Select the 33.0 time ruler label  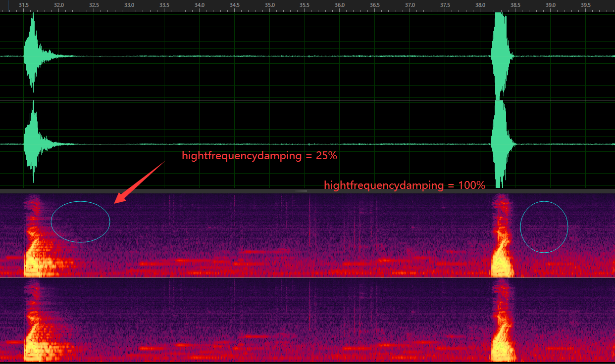(129, 5)
